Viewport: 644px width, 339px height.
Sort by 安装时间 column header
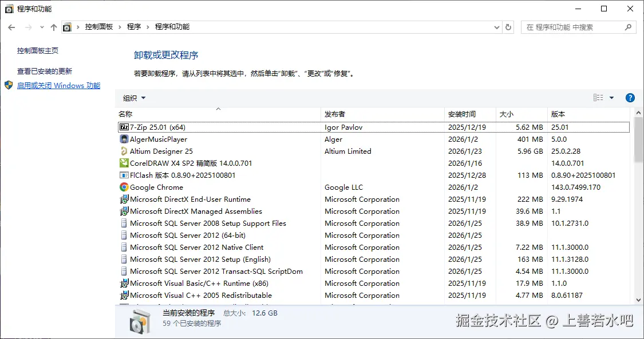470,114
